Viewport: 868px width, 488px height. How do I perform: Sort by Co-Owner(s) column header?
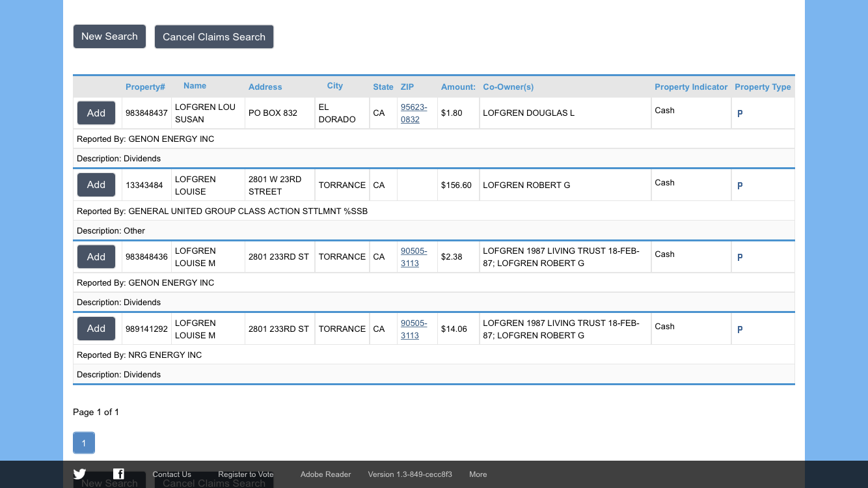pos(508,87)
